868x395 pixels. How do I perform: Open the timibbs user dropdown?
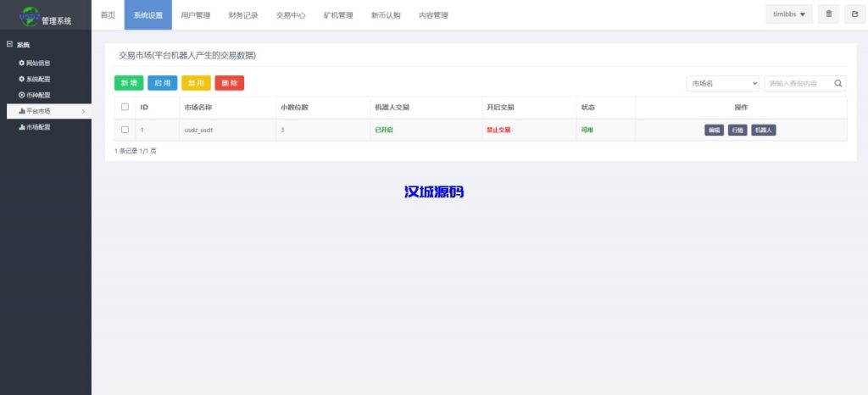[x=789, y=14]
